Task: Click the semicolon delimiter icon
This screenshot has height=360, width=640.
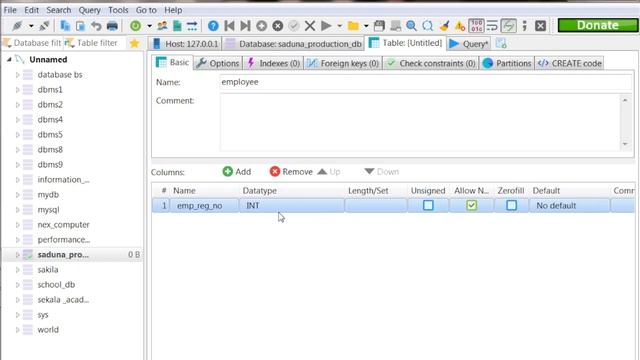Action: tap(524, 26)
